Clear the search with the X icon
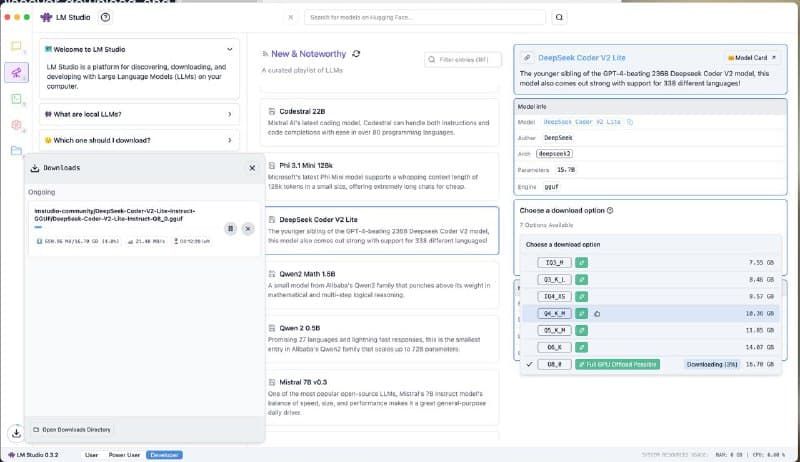The width and height of the screenshot is (800, 462). point(290,17)
